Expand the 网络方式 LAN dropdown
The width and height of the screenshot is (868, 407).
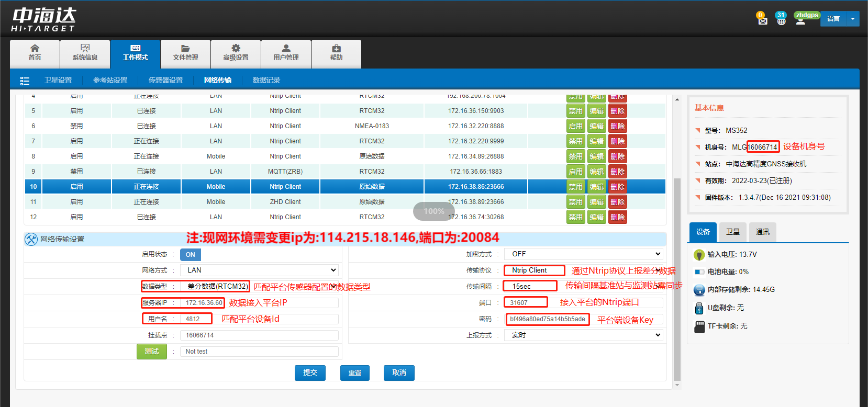pos(259,270)
